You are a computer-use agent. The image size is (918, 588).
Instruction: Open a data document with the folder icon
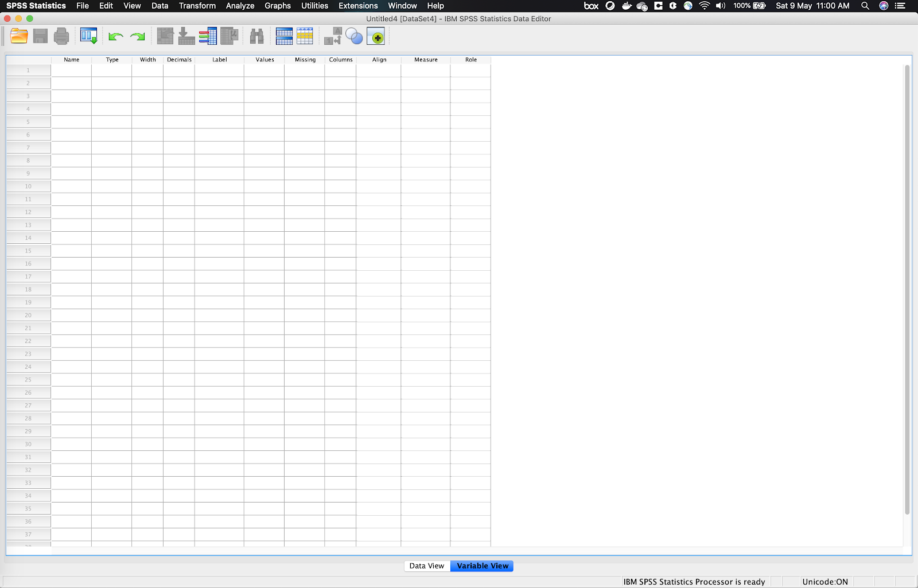click(x=19, y=37)
